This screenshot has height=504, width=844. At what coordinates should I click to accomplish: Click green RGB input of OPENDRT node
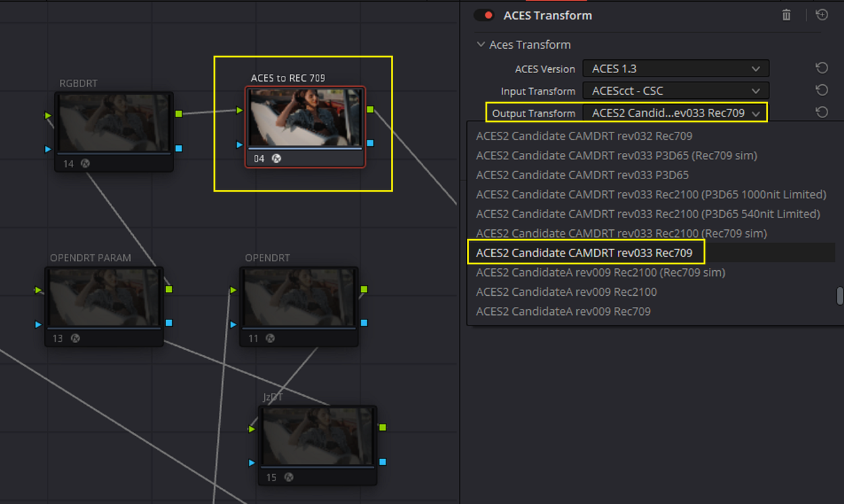click(233, 290)
